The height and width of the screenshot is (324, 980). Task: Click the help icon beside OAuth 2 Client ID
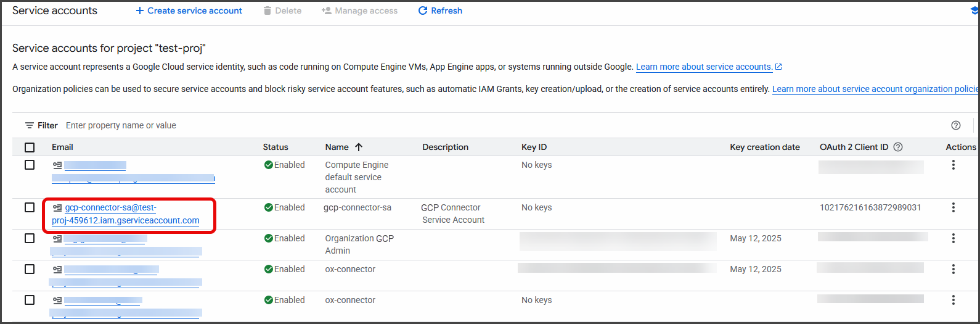click(x=898, y=147)
